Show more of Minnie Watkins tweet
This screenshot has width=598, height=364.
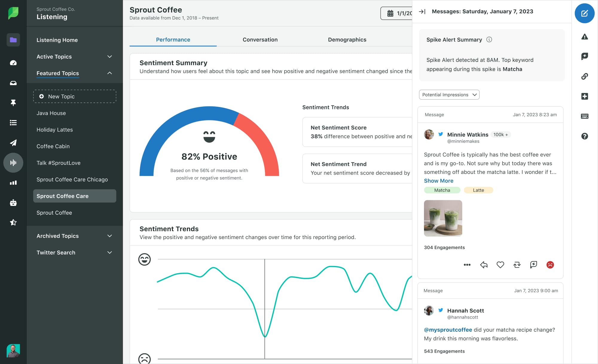click(439, 181)
